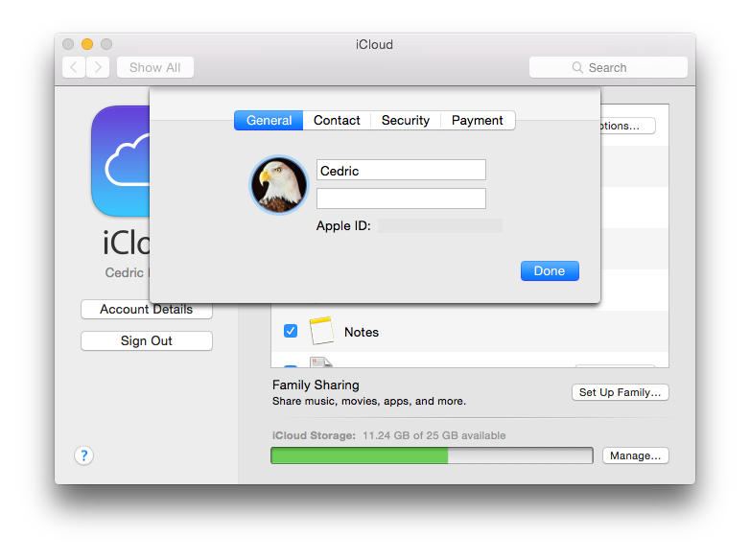Go forward with the right arrow button
750x560 pixels.
tap(98, 67)
